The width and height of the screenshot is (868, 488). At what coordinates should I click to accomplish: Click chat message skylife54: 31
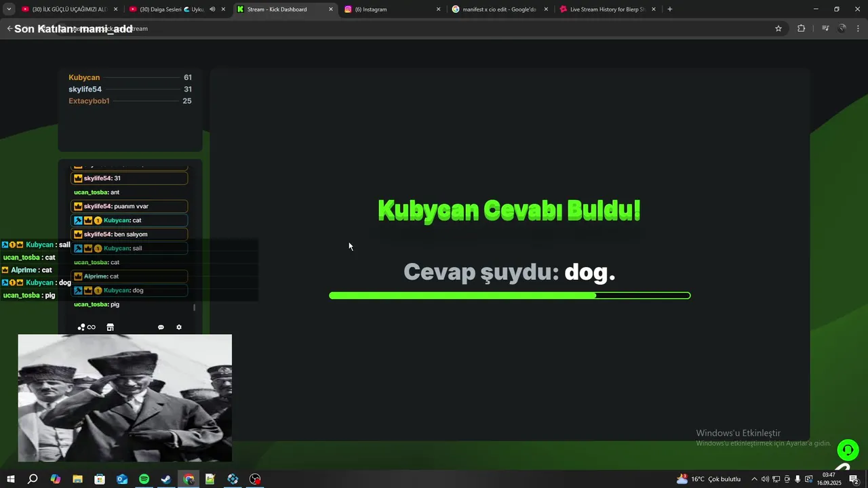130,178
